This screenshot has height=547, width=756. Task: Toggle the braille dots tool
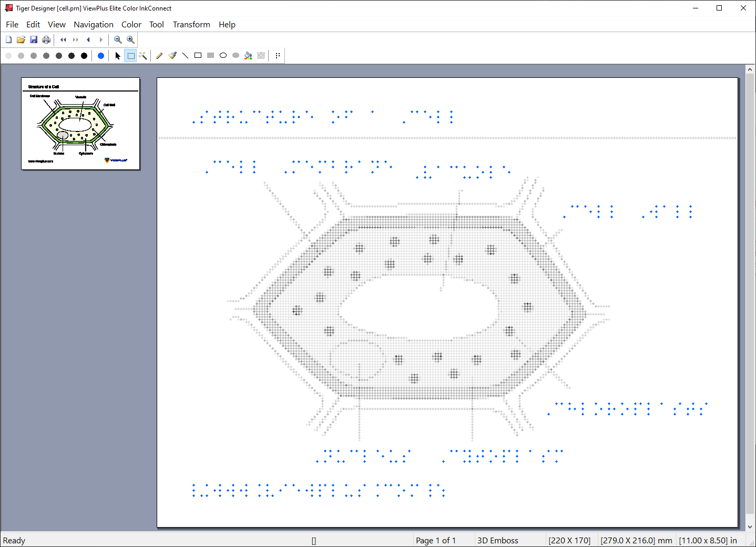278,56
